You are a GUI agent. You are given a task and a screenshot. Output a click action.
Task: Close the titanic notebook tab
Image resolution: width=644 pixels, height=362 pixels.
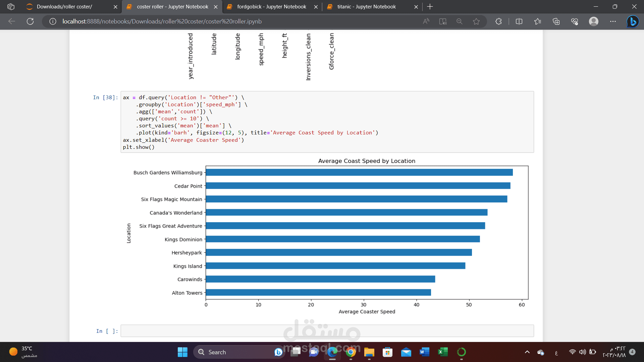(416, 7)
